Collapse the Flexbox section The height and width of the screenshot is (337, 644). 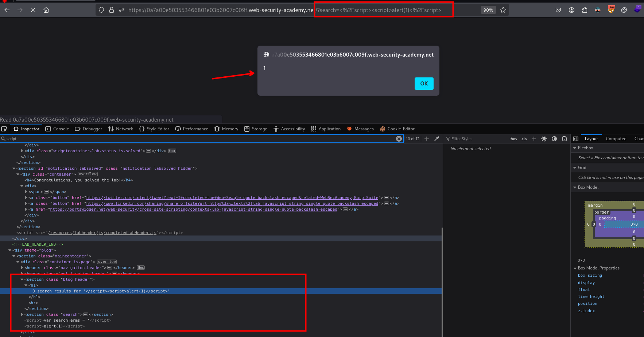point(575,148)
